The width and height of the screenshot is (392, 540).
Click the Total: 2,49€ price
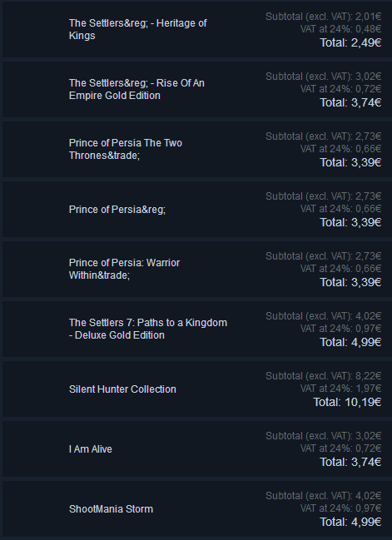[x=350, y=42]
